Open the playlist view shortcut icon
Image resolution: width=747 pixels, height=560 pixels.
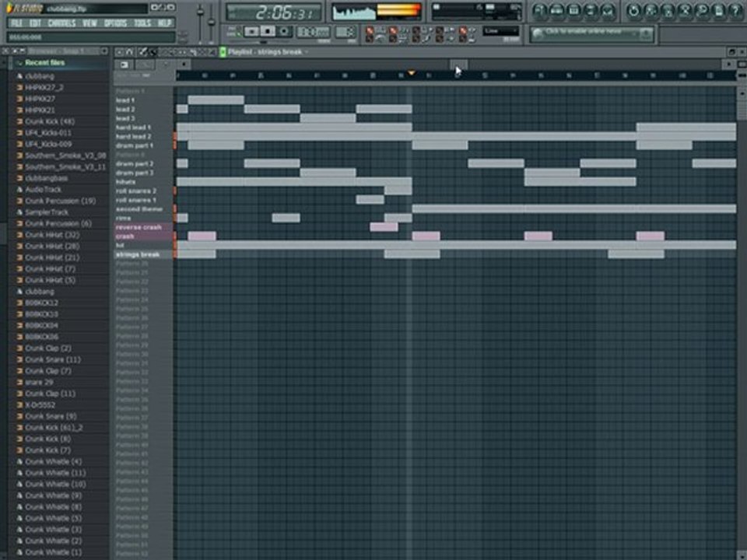pyautogui.click(x=539, y=10)
